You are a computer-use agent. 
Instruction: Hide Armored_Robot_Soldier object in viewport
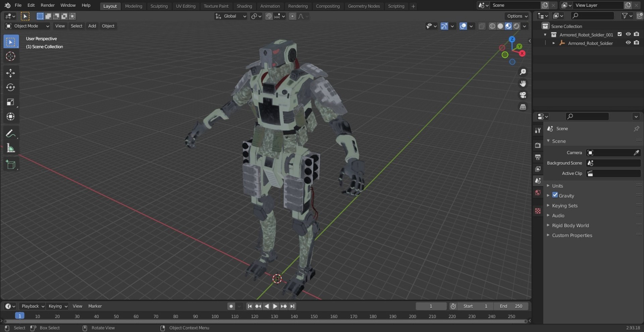(x=628, y=43)
